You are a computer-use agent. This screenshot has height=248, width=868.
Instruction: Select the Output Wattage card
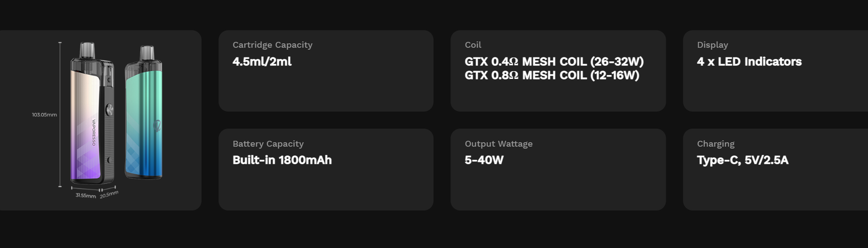[558, 170]
